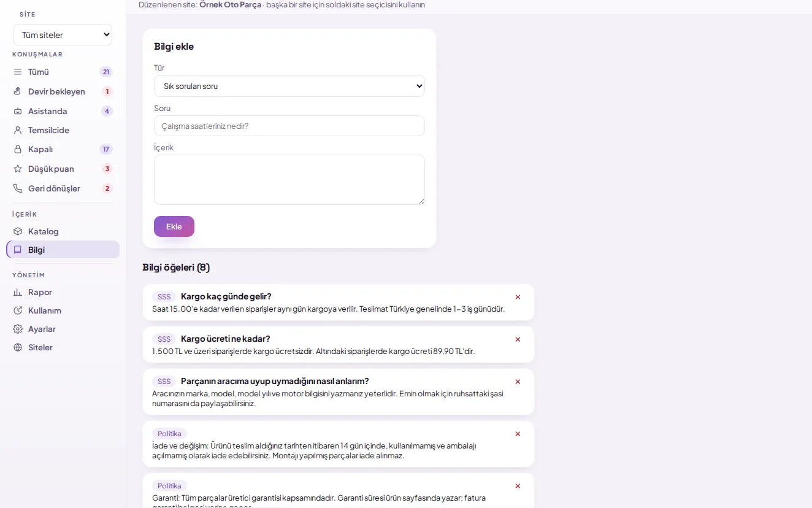Open the Katalog page
This screenshot has height=508, width=812.
click(63, 231)
